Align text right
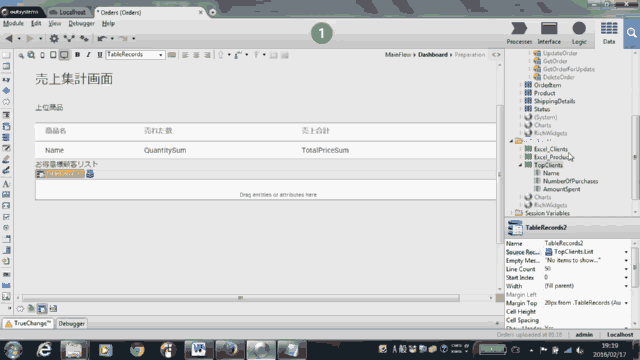This screenshot has width=640, height=360. point(207,55)
